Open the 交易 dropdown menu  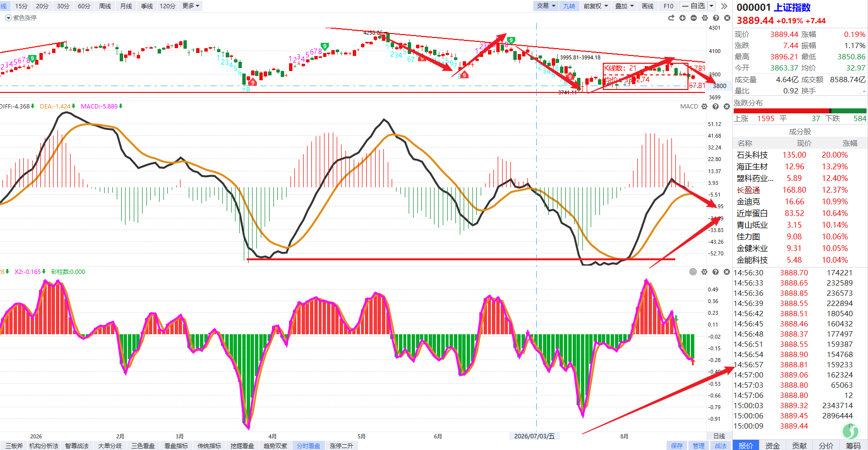click(x=546, y=6)
